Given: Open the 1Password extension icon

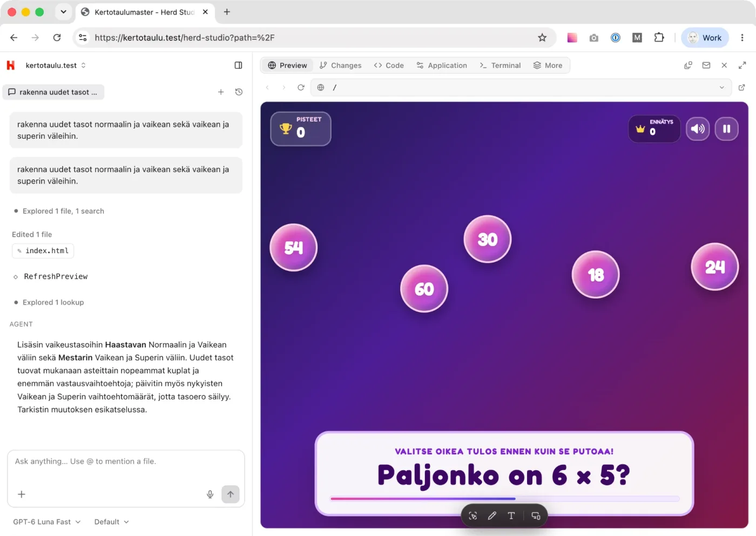Looking at the screenshot, I should pos(616,38).
